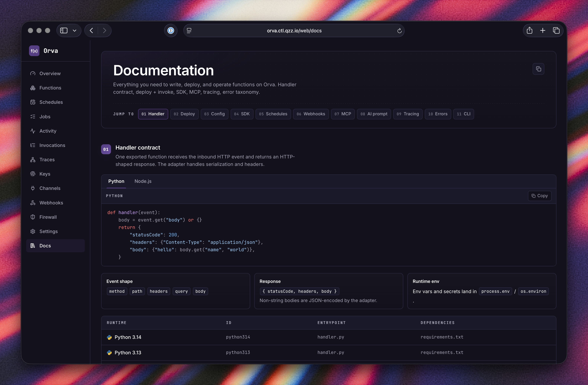Jump to 05 Schedules section

tap(273, 114)
